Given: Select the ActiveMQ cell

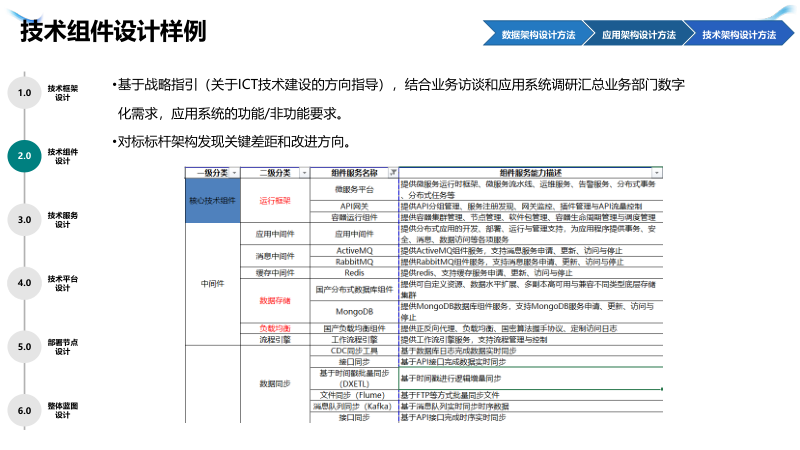Looking at the screenshot, I should pyautogui.click(x=354, y=251).
